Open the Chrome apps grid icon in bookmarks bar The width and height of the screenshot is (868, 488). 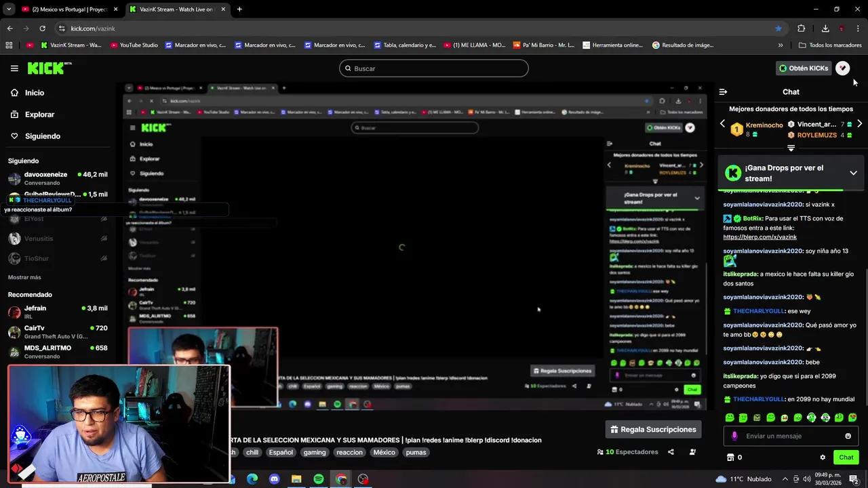pyautogui.click(x=9, y=45)
